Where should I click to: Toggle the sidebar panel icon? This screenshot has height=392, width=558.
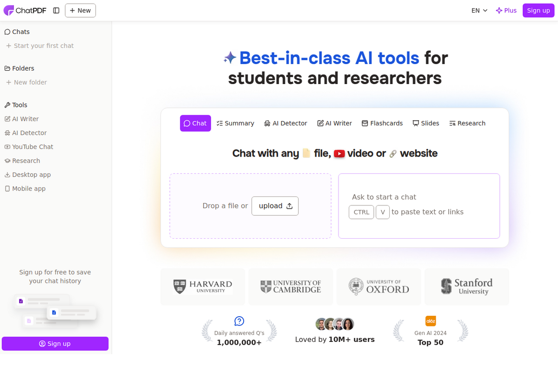(x=56, y=10)
